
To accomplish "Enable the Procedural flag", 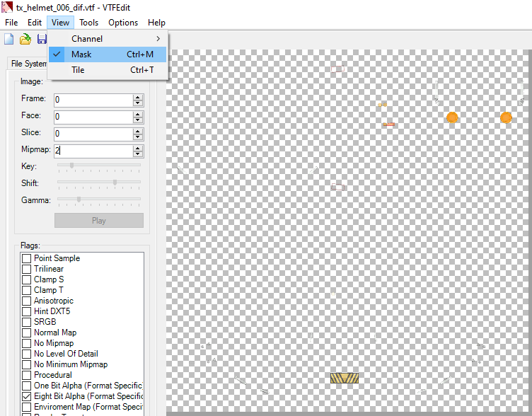I will click(x=26, y=375).
